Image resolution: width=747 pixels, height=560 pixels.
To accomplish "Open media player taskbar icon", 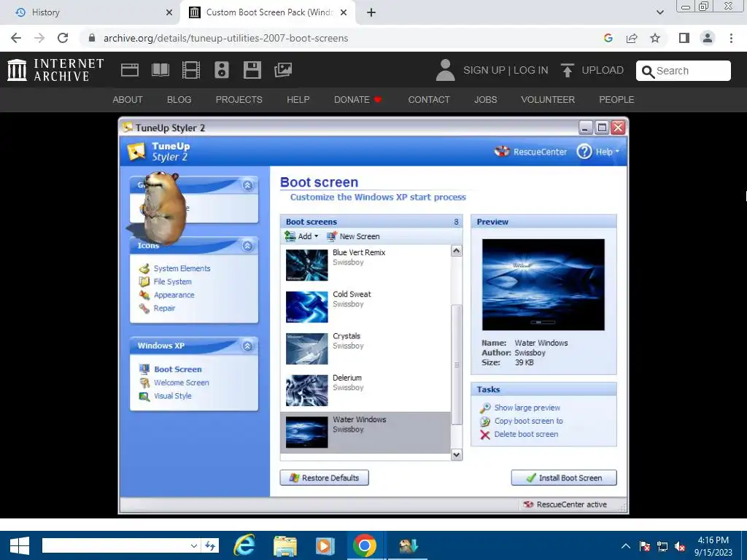I will tap(325, 545).
